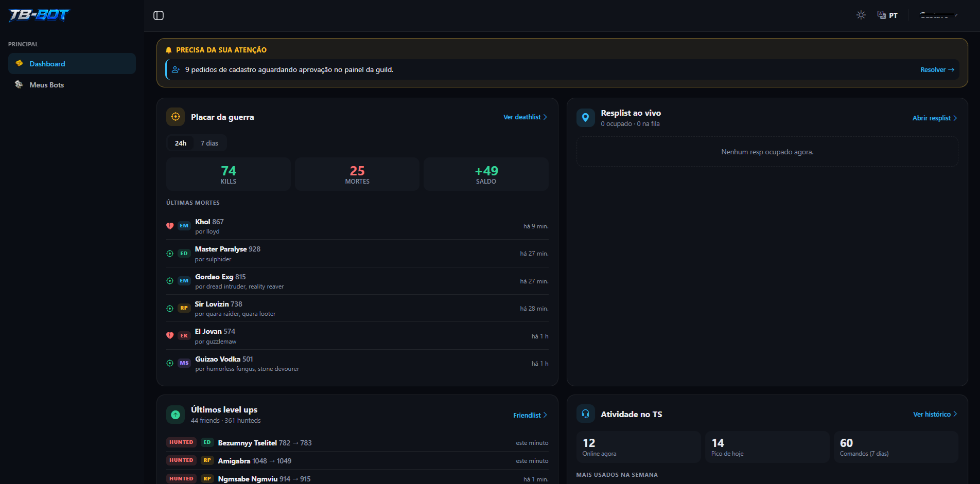Open Dashboard in the sidebar
This screenshot has width=980, height=484.
point(72,64)
